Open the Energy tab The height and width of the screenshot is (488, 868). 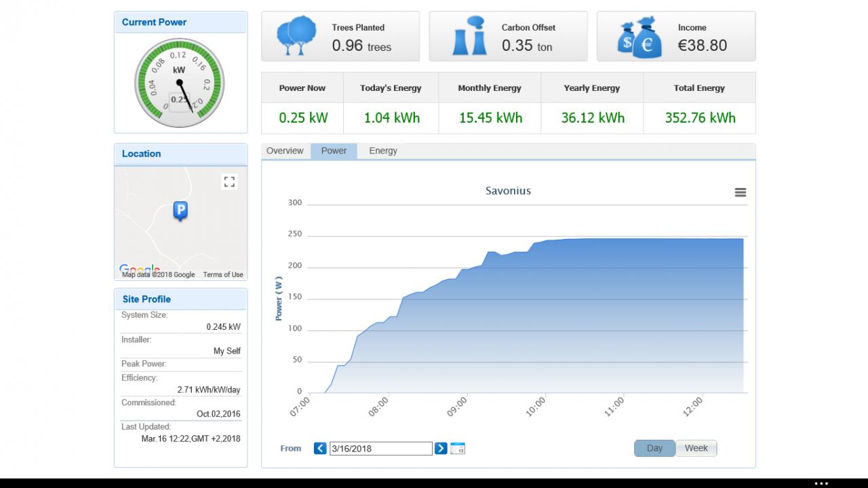383,151
